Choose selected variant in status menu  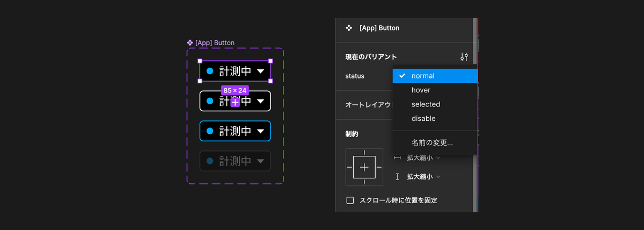point(435,104)
